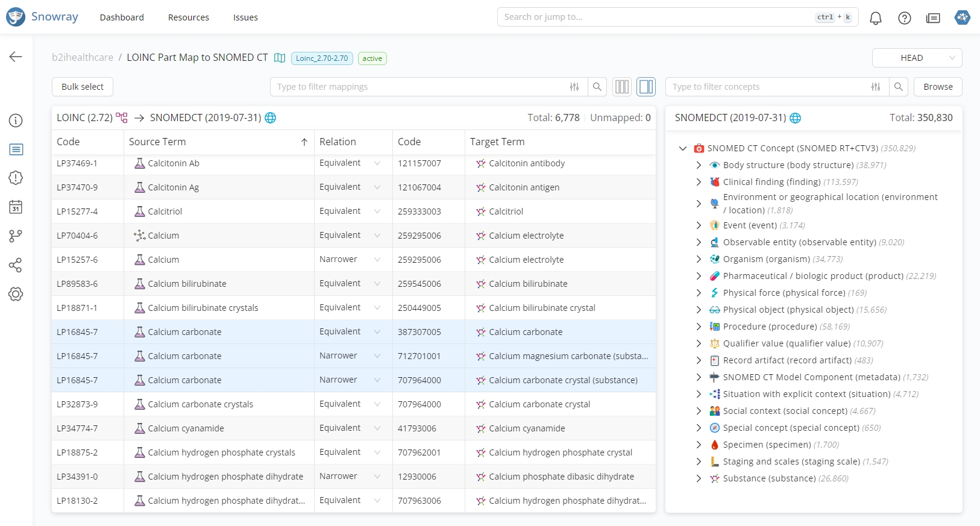Open the help question mark icon
Viewport: 980px width, 526px height.
(904, 18)
